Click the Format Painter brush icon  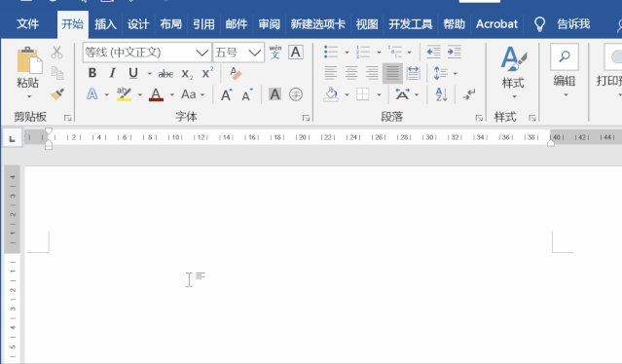tap(57, 94)
